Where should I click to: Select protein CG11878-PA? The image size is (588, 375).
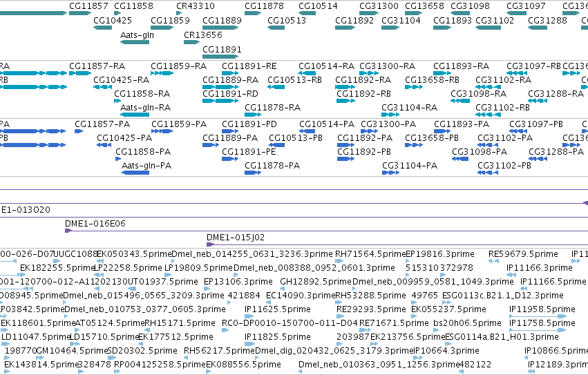click(272, 166)
